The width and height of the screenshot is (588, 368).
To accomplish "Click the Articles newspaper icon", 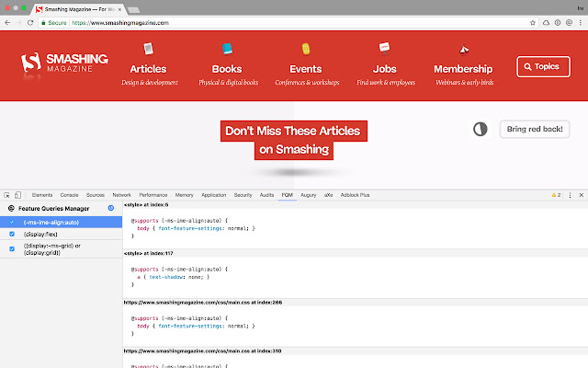I will [149, 49].
